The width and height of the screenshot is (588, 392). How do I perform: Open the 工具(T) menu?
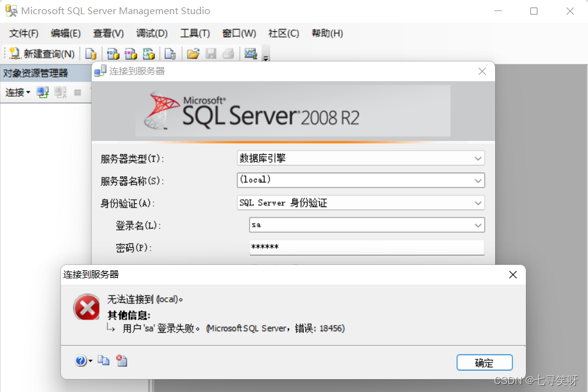[x=194, y=33]
